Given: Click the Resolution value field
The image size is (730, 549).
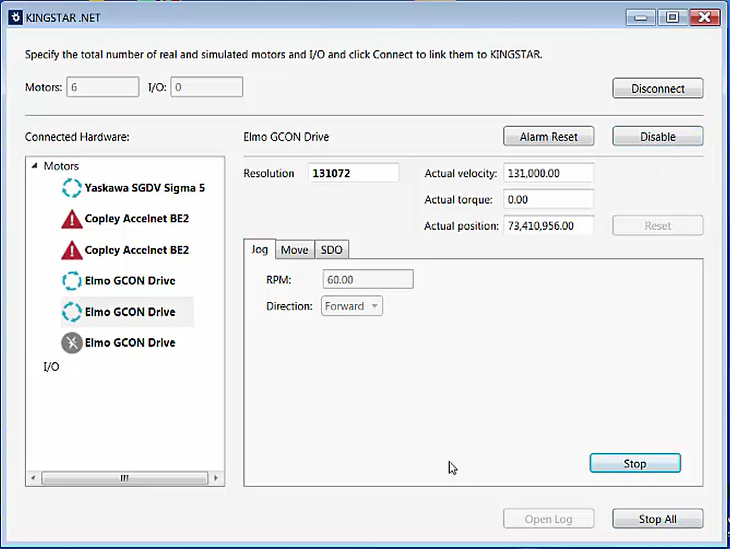Looking at the screenshot, I should pyautogui.click(x=353, y=173).
